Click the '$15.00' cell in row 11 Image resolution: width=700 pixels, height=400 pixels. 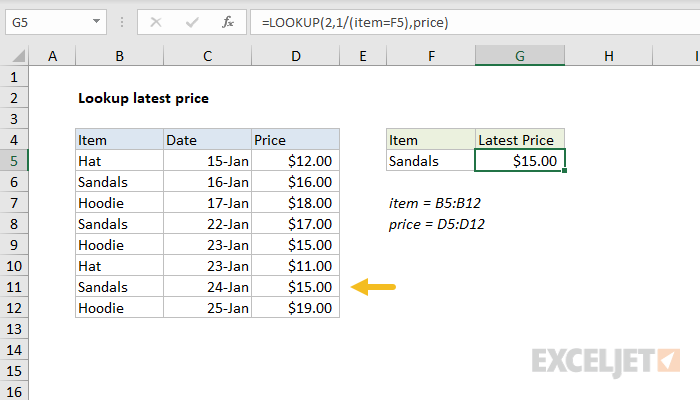[296, 287]
